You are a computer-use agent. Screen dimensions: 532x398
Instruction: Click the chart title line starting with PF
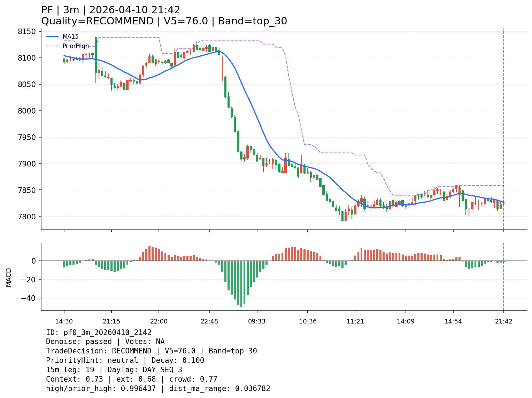coord(111,10)
